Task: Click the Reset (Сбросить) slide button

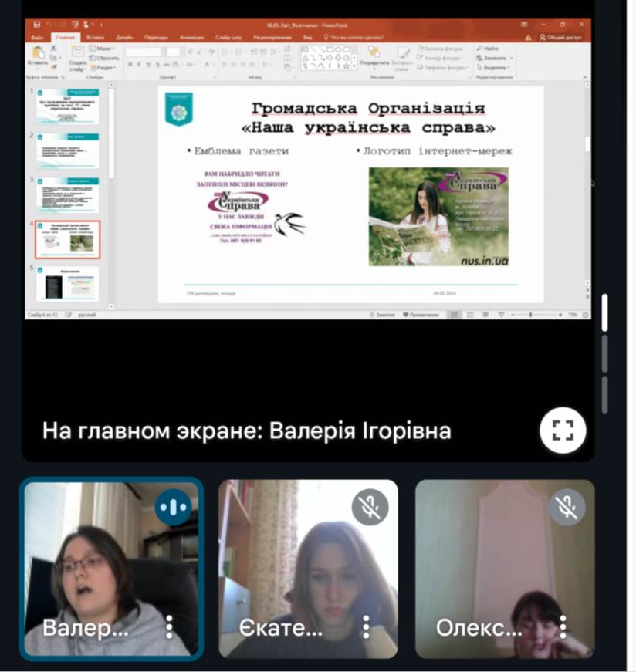Action: [x=104, y=58]
